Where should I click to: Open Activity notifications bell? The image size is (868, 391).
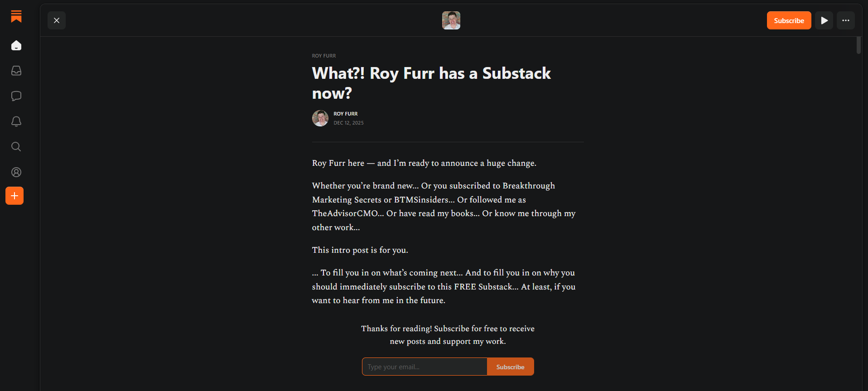tap(16, 121)
